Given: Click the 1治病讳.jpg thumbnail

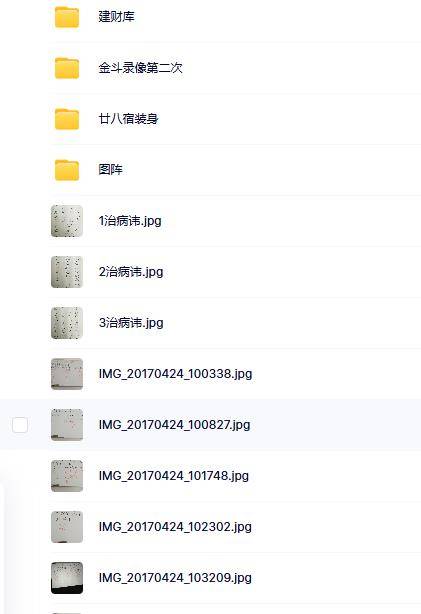Looking at the screenshot, I should pos(67,221).
